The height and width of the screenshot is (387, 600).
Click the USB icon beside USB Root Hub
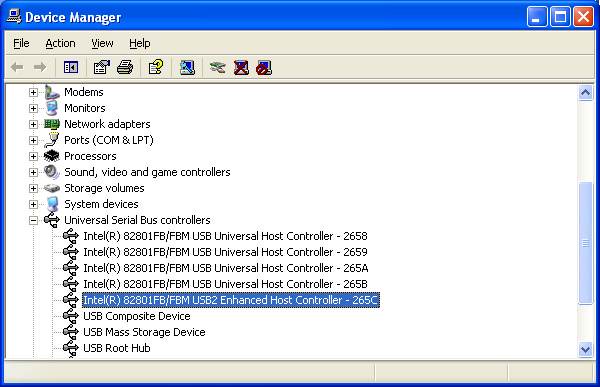tap(71, 348)
